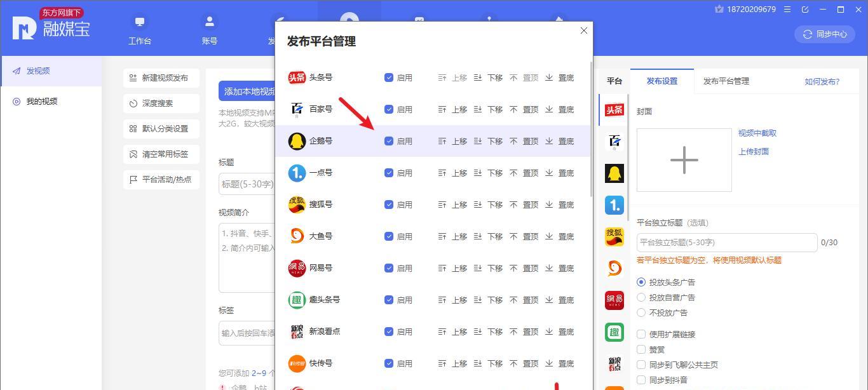Select 投放头条广告 radio option
The width and height of the screenshot is (868, 390).
tap(641, 282)
